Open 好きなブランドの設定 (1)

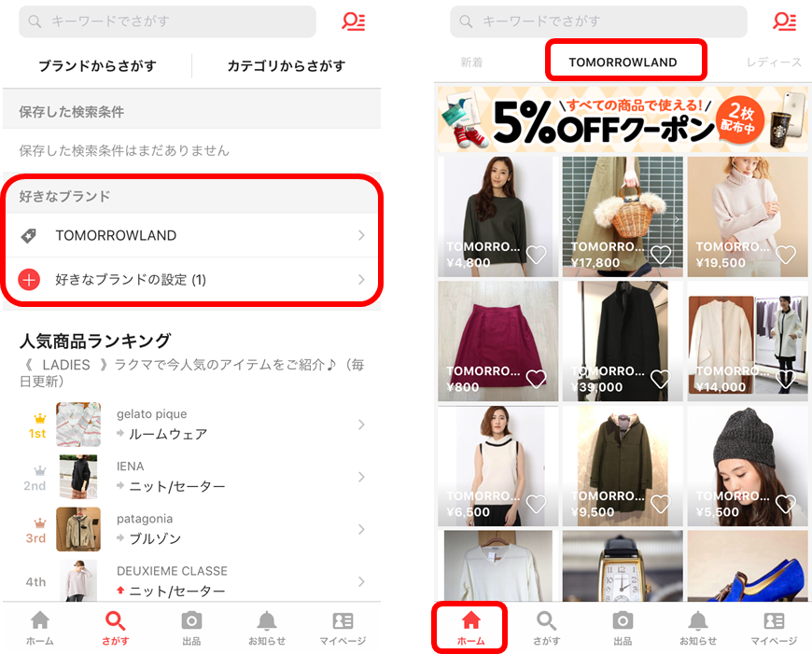[191, 280]
